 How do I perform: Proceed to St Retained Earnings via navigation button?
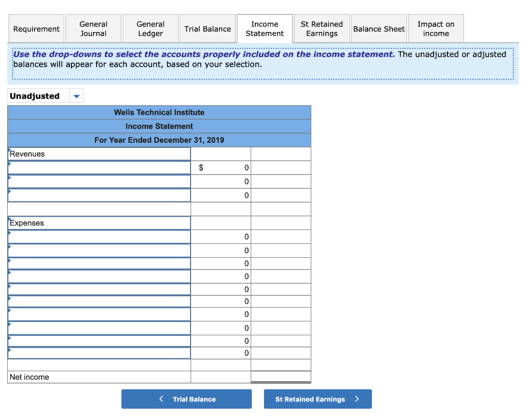[x=317, y=398]
